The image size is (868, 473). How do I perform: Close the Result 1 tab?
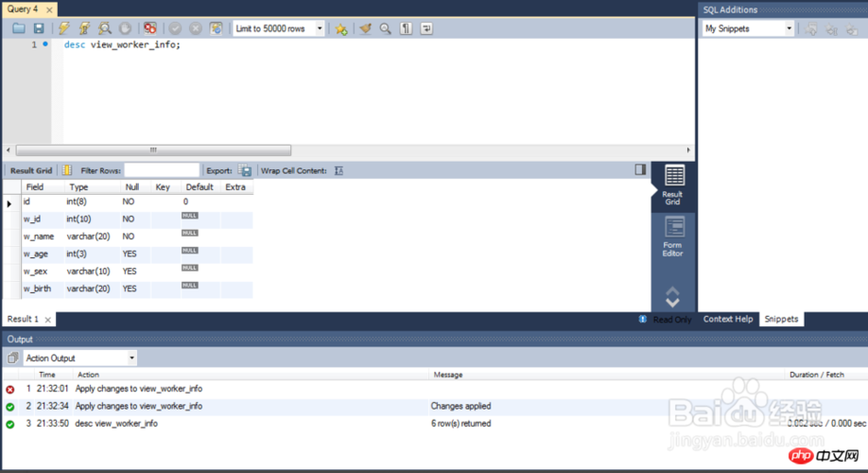[48, 320]
